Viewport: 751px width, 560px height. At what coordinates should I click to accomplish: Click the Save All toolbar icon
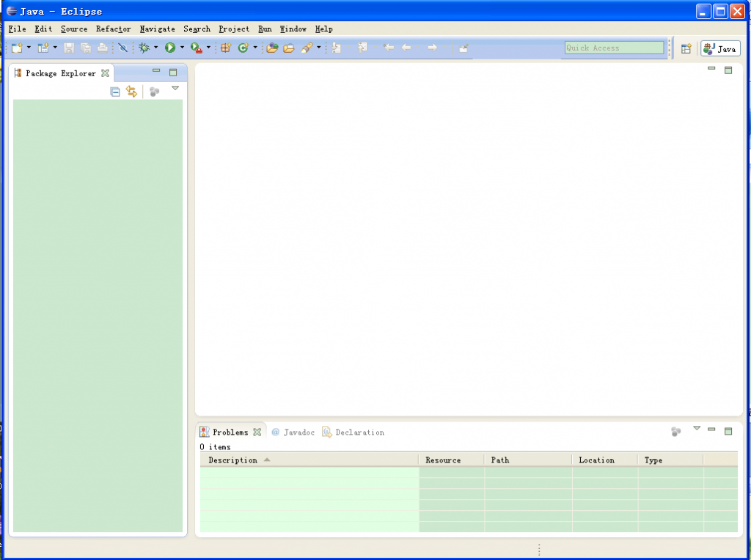pyautogui.click(x=86, y=48)
